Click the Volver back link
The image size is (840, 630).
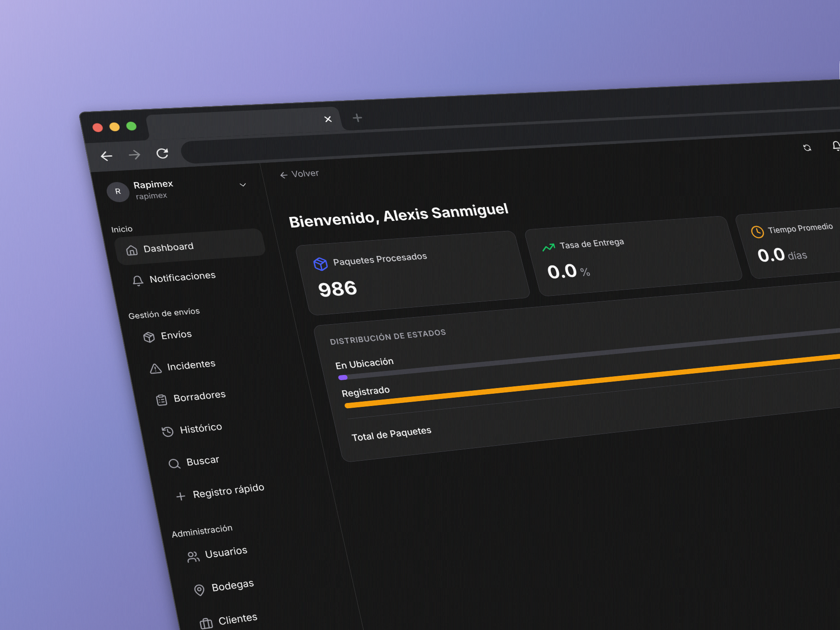299,174
